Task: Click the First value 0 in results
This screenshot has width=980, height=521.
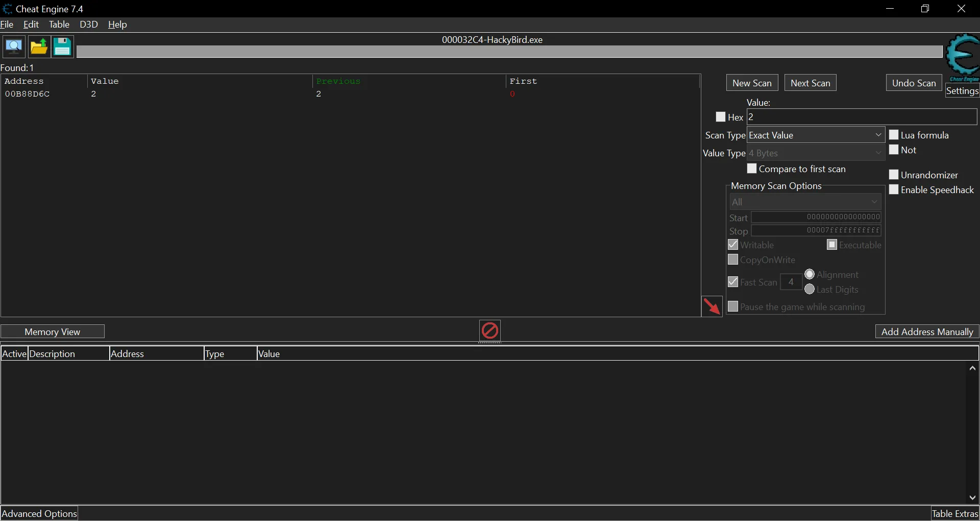Action: point(512,94)
